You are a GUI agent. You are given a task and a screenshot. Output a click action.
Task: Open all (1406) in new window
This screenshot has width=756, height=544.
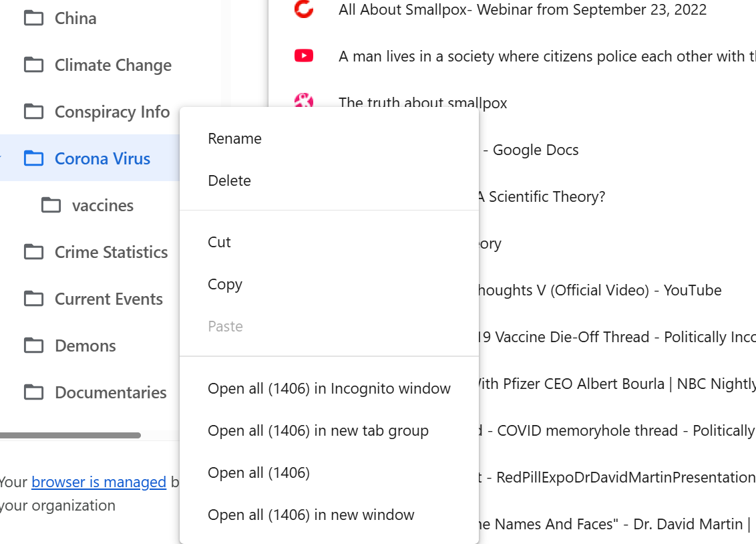pyautogui.click(x=329, y=515)
